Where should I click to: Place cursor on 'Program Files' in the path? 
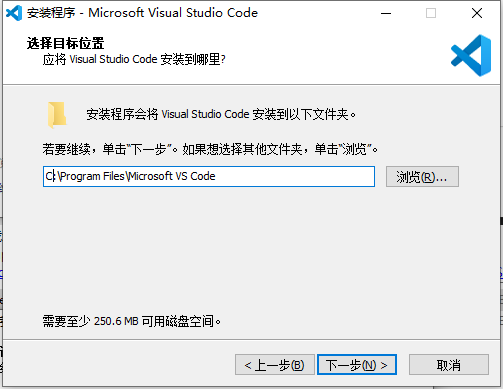[x=92, y=176]
